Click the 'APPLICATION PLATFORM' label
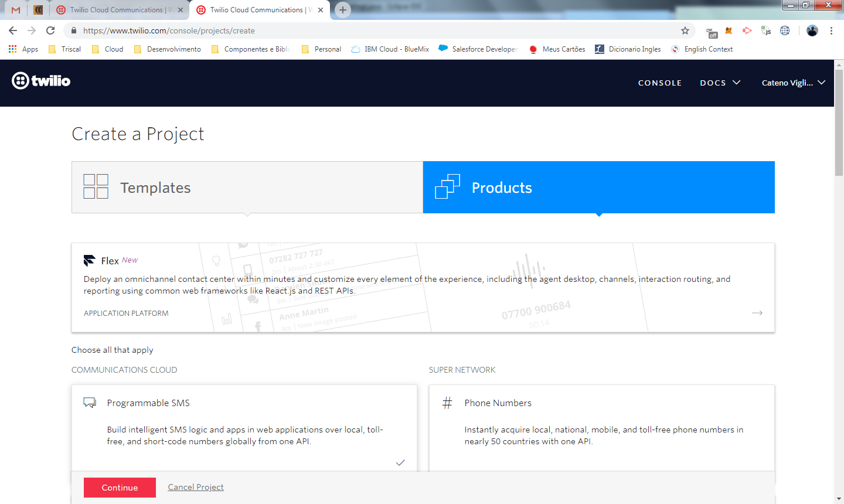 coord(126,314)
